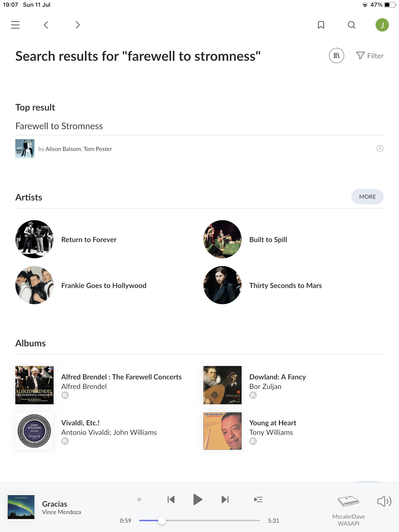Open the volume control speaker icon
This screenshot has width=399, height=532.
tap(384, 501)
